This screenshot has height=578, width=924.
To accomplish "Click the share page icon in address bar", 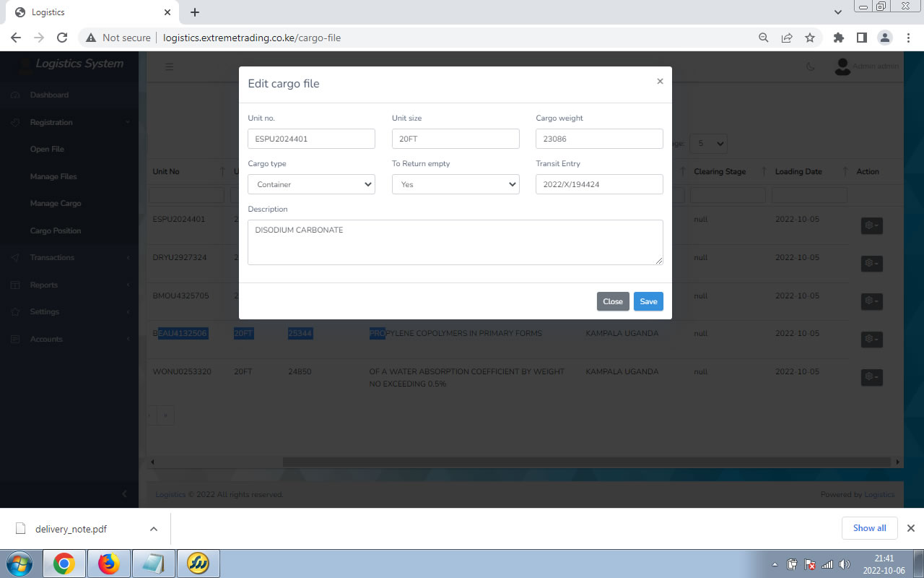I will pos(787,38).
